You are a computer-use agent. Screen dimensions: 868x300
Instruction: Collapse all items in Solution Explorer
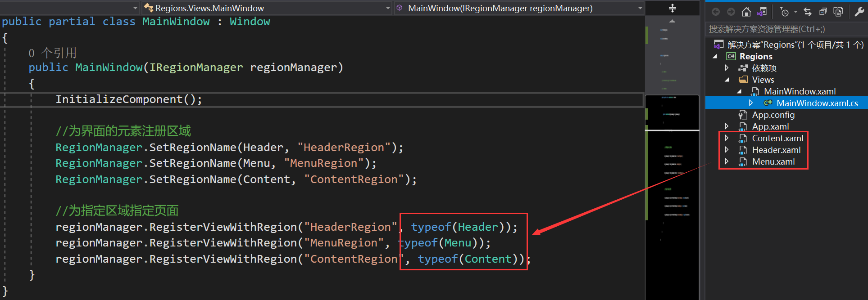[x=823, y=12]
